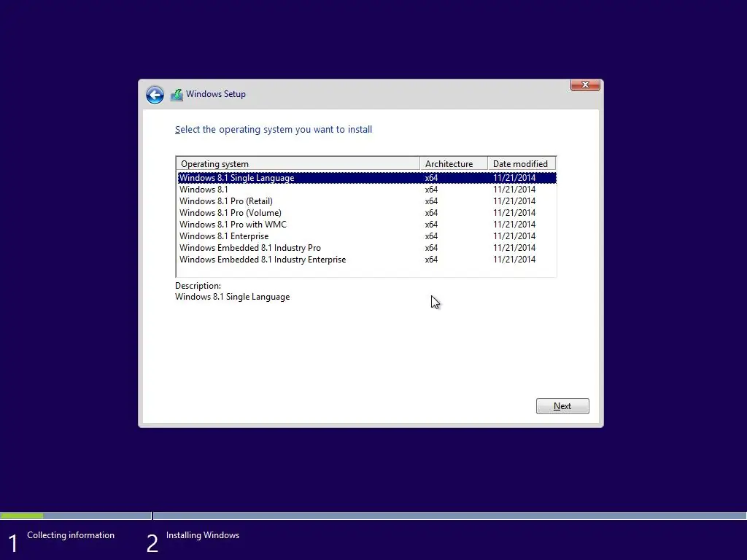Click the highlighted Windows 8.1 Single Language entry
This screenshot has height=560, width=747.
237,177
